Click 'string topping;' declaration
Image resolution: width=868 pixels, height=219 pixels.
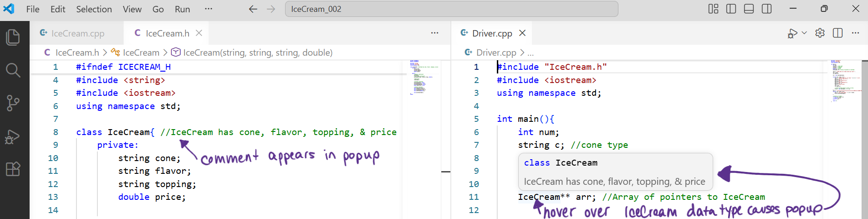point(157,184)
